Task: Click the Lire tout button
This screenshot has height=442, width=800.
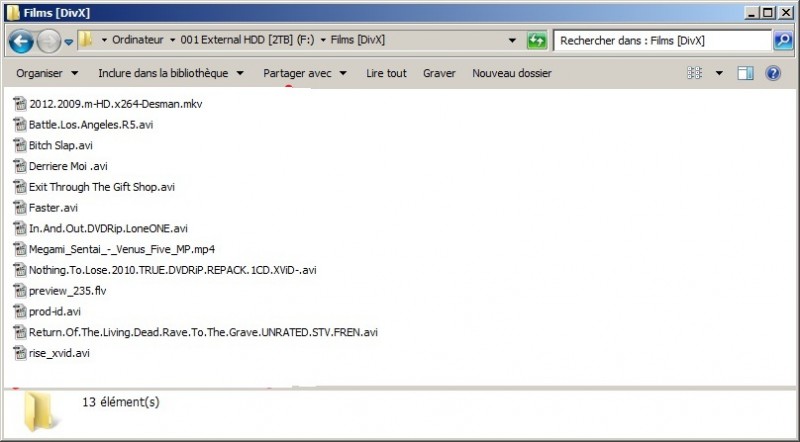Action: coord(386,73)
